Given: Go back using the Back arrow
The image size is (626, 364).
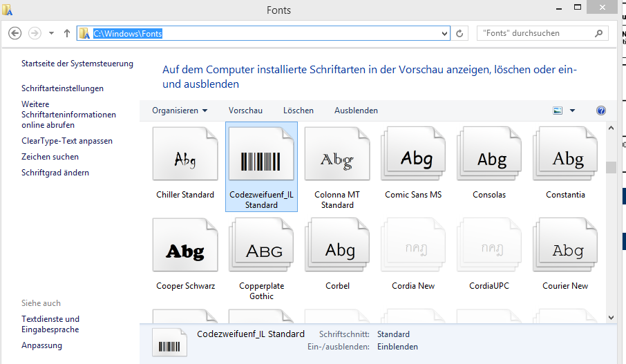Looking at the screenshot, I should click(15, 33).
